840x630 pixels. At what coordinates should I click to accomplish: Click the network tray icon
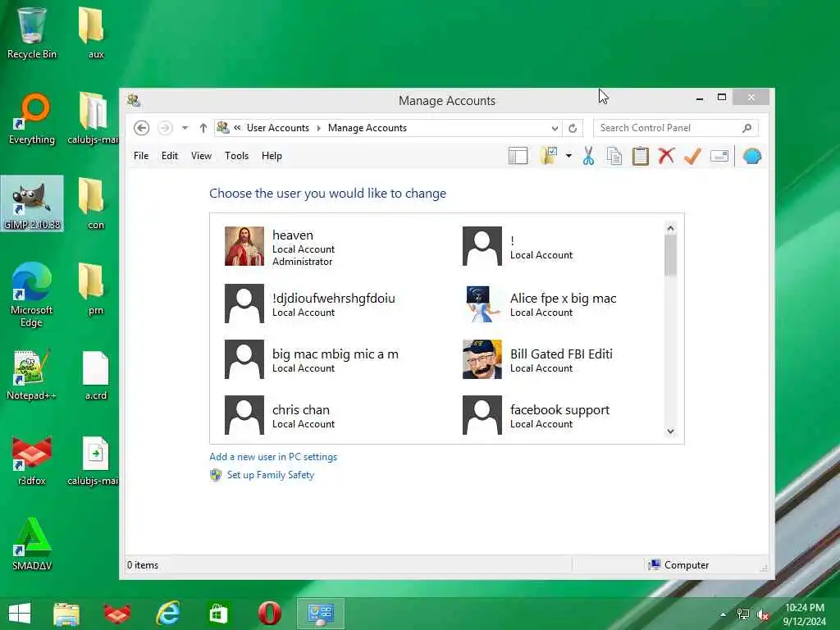(x=743, y=614)
